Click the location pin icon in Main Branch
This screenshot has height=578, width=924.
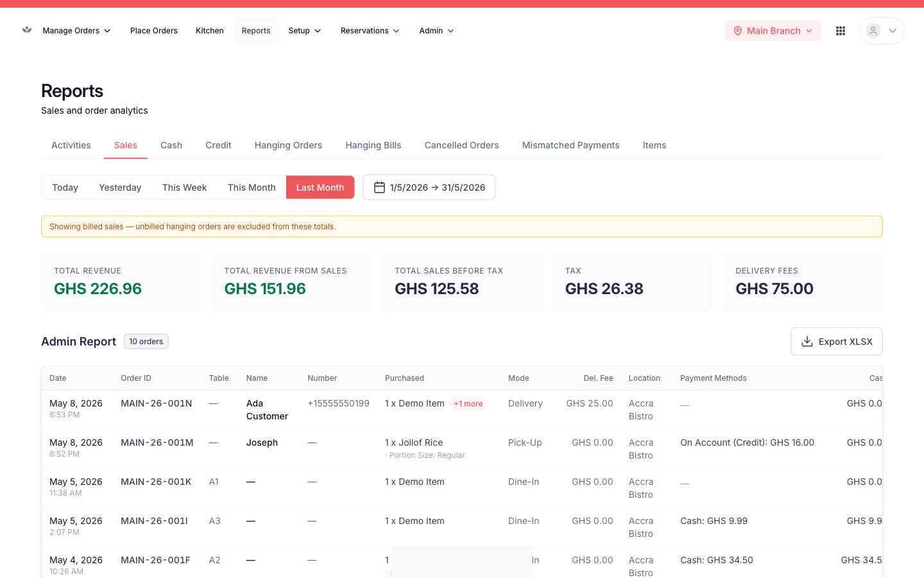pyautogui.click(x=738, y=31)
